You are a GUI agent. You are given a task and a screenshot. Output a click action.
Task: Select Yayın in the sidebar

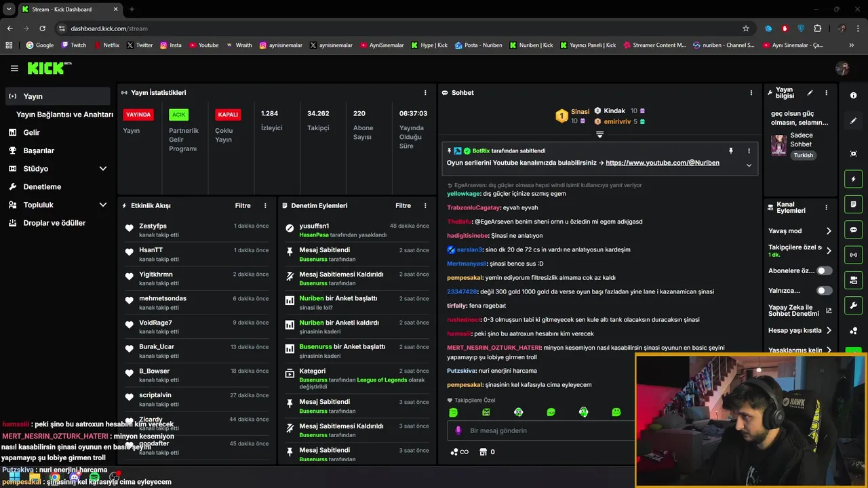tap(56, 96)
